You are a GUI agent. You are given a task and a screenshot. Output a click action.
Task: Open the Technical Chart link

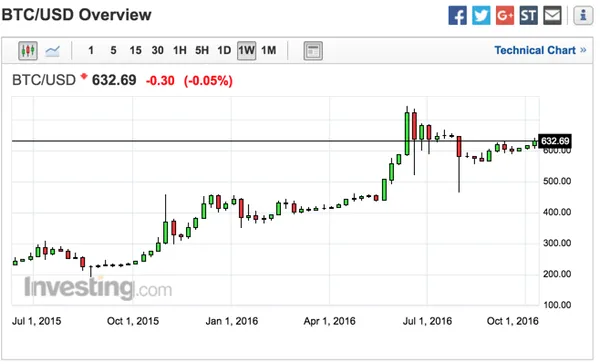[x=540, y=51]
